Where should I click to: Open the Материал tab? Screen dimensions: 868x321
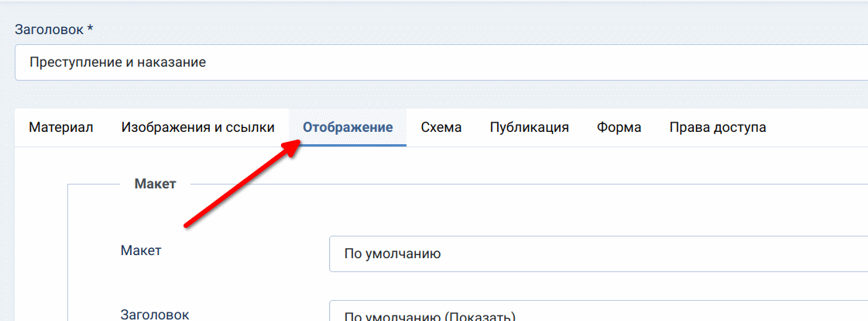click(61, 127)
